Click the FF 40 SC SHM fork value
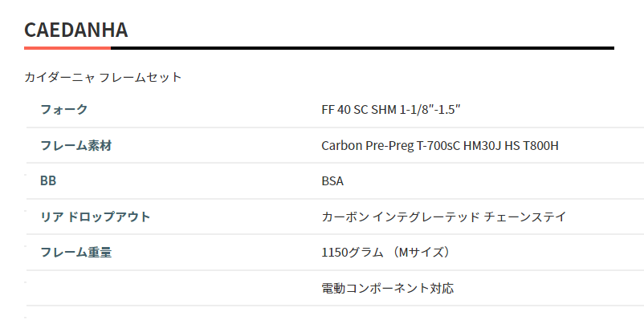The image size is (644, 324). pos(390,110)
